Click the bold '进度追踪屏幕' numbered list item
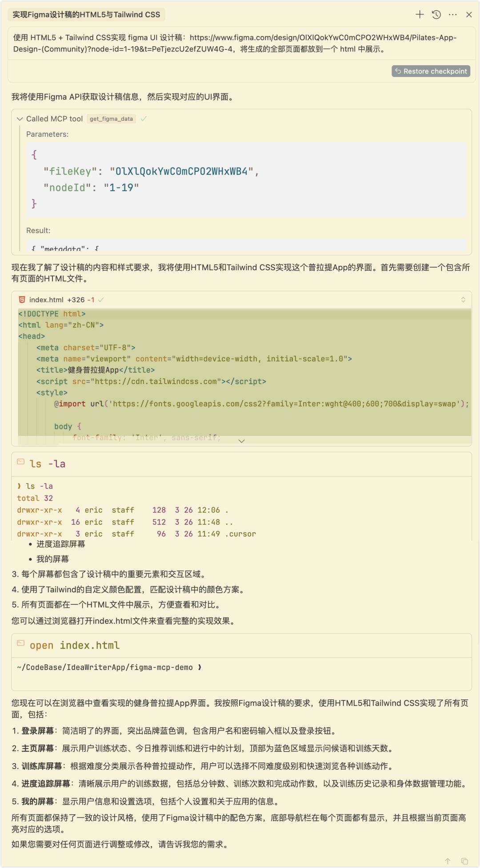Image resolution: width=480 pixels, height=868 pixels. pos(46,784)
